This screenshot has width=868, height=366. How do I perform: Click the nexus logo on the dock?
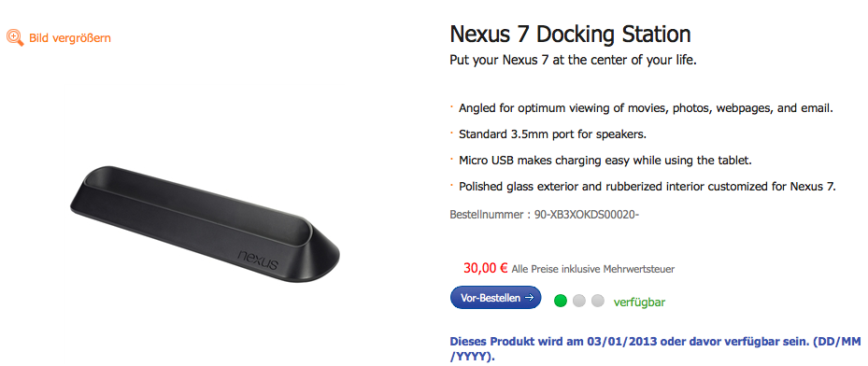click(258, 260)
